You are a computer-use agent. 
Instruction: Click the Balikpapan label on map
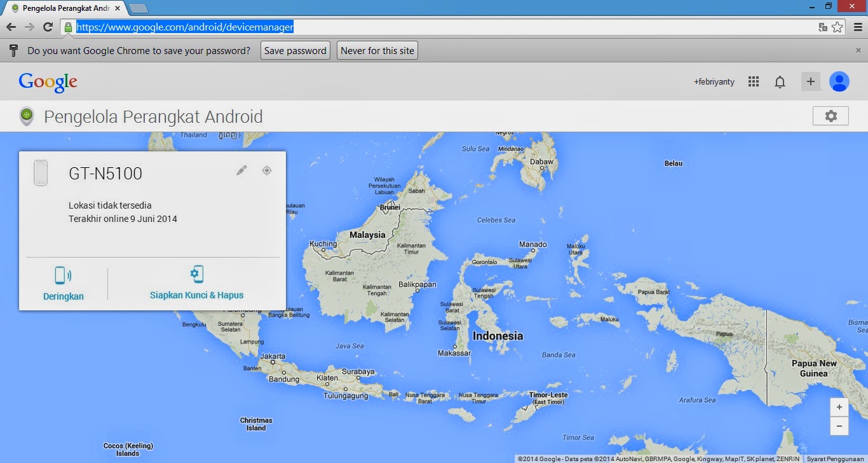click(x=417, y=284)
